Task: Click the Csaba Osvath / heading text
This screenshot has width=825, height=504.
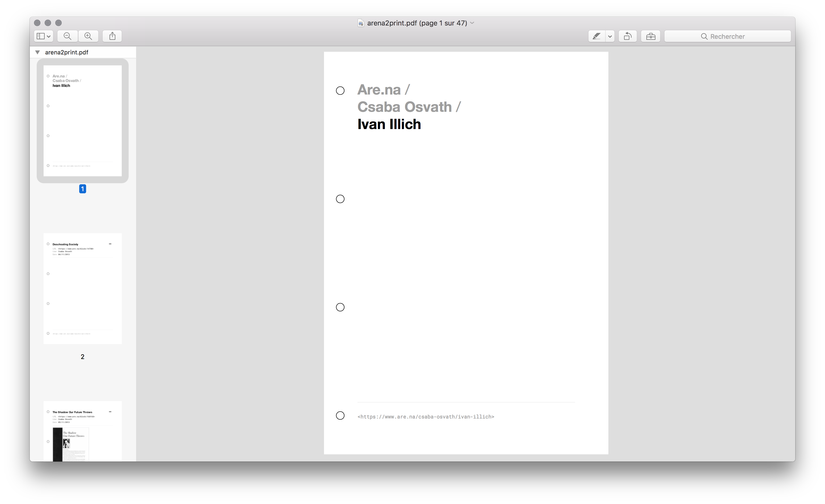Action: point(409,107)
